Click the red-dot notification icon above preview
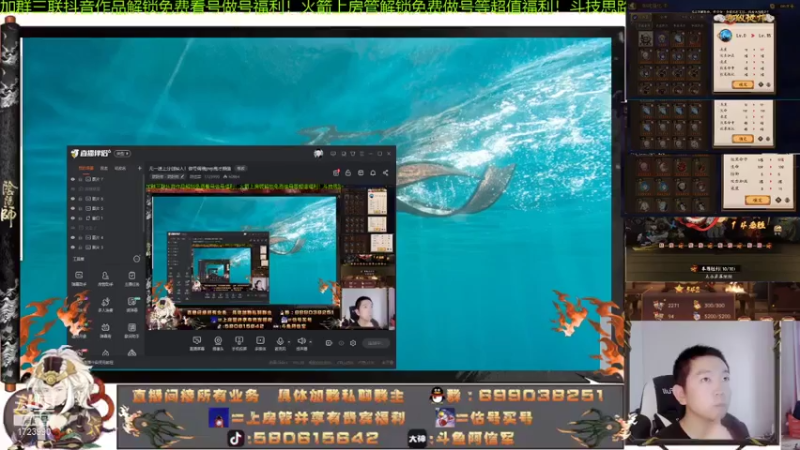The height and width of the screenshot is (450, 800). (336, 172)
